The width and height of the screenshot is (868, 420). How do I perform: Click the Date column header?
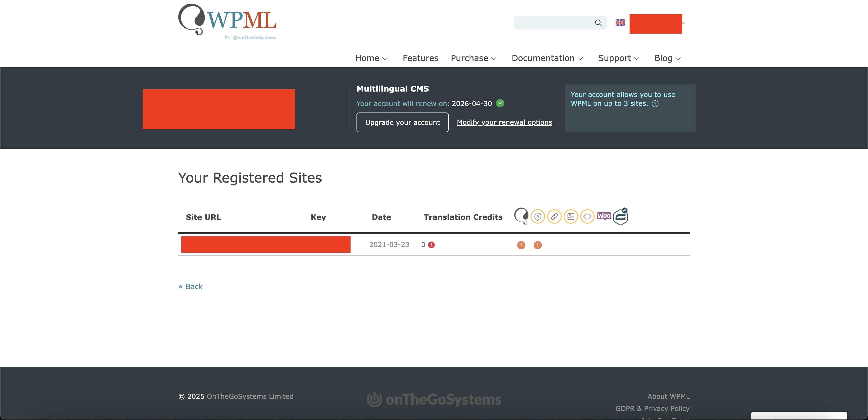pos(382,217)
